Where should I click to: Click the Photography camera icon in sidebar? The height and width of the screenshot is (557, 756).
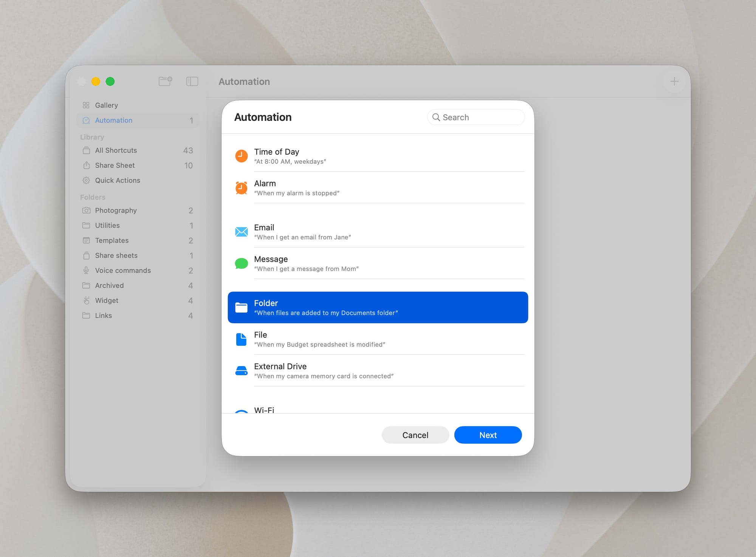86,210
